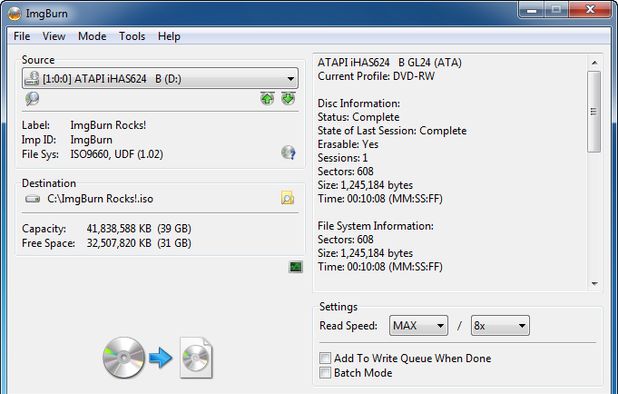The height and width of the screenshot is (394, 618).
Task: Click the info panel scrollbar thumb
Action: 594,112
